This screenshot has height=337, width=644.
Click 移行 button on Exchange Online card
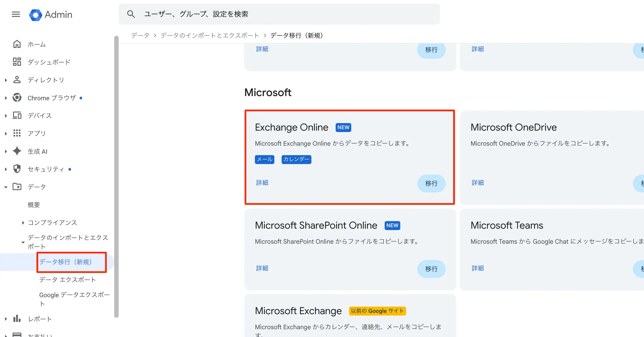(x=431, y=183)
